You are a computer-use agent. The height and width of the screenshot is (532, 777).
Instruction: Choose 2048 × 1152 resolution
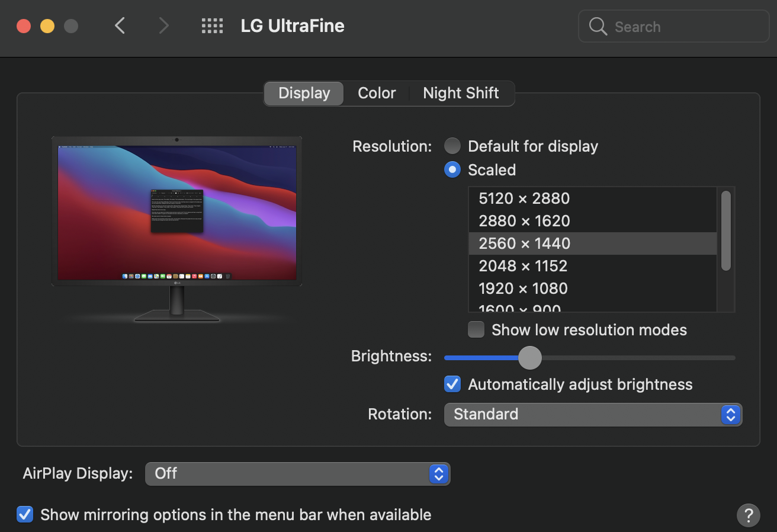pyautogui.click(x=592, y=266)
